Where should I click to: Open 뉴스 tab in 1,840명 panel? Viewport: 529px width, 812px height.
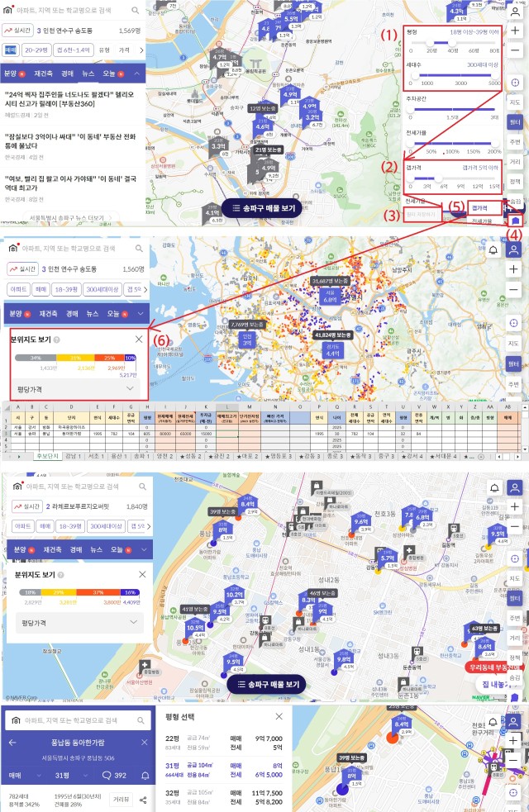[x=97, y=549]
